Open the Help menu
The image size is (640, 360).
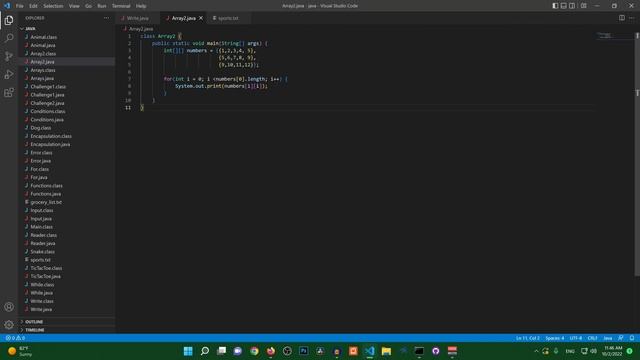(x=141, y=6)
